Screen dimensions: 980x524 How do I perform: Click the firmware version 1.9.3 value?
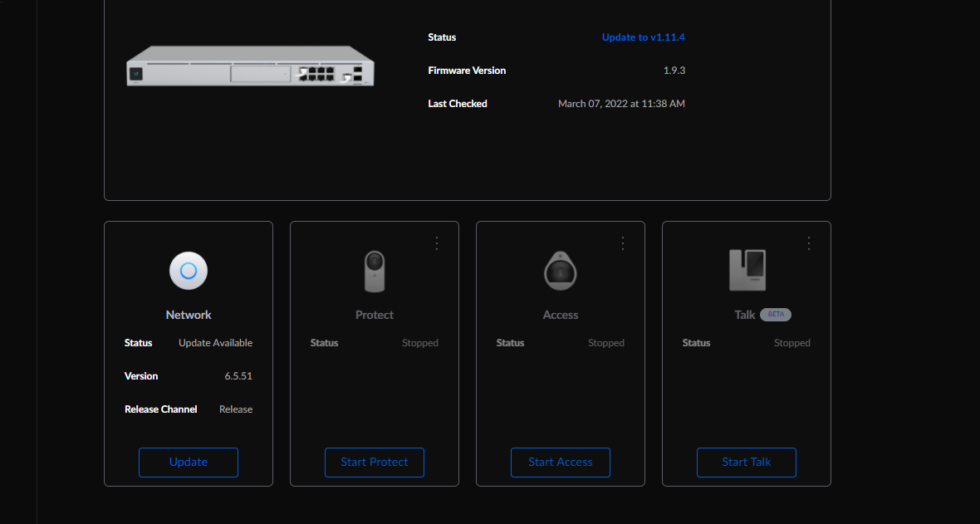pyautogui.click(x=674, y=71)
